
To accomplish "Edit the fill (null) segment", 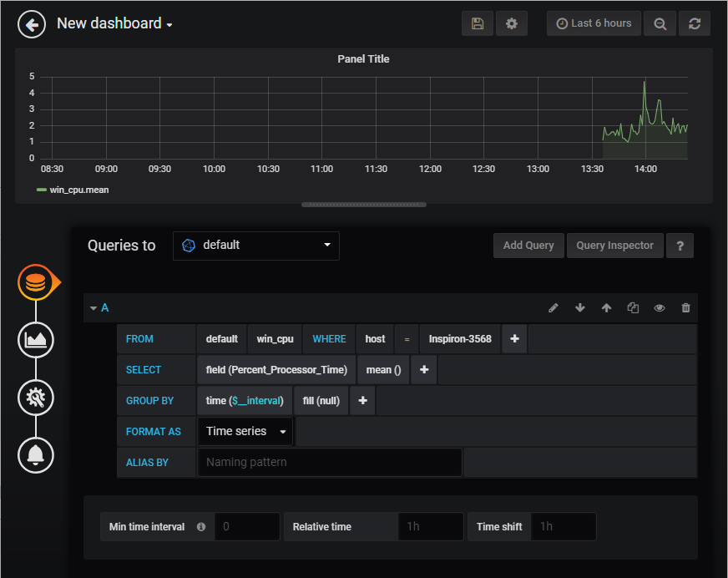I will 321,401.
